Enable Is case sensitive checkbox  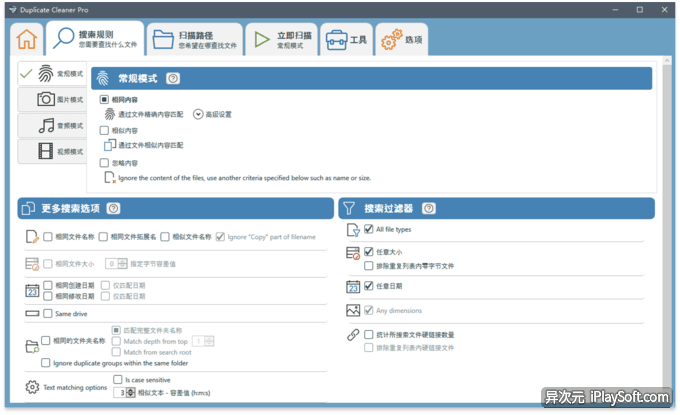(x=118, y=380)
